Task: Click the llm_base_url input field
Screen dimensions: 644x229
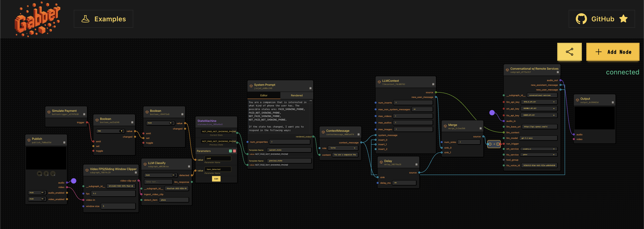Action: (540, 127)
